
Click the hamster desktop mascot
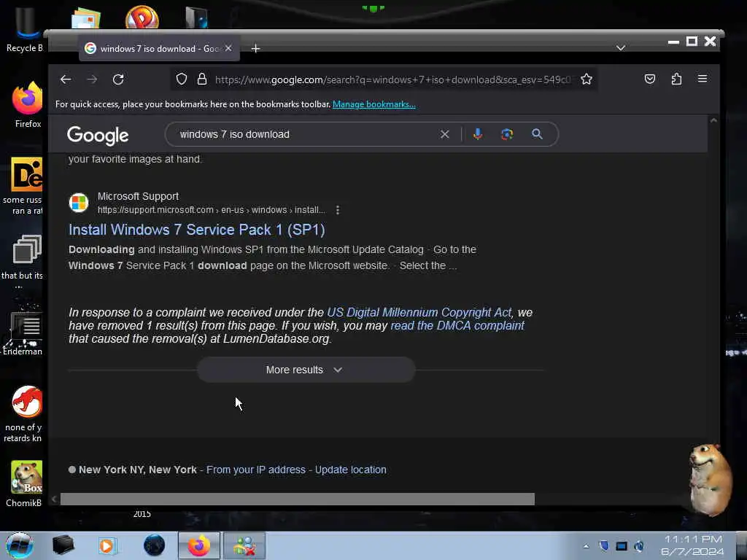[709, 479]
